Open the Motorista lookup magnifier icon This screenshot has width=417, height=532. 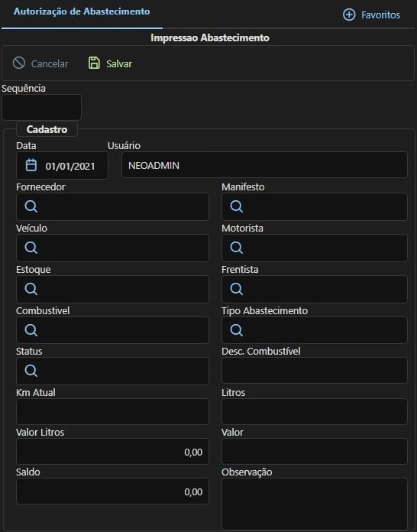[x=237, y=248]
